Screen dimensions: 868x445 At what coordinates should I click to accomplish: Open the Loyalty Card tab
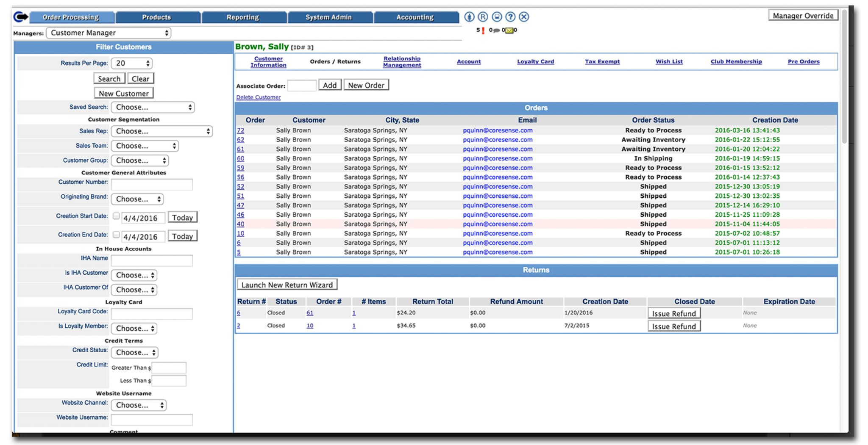[535, 61]
